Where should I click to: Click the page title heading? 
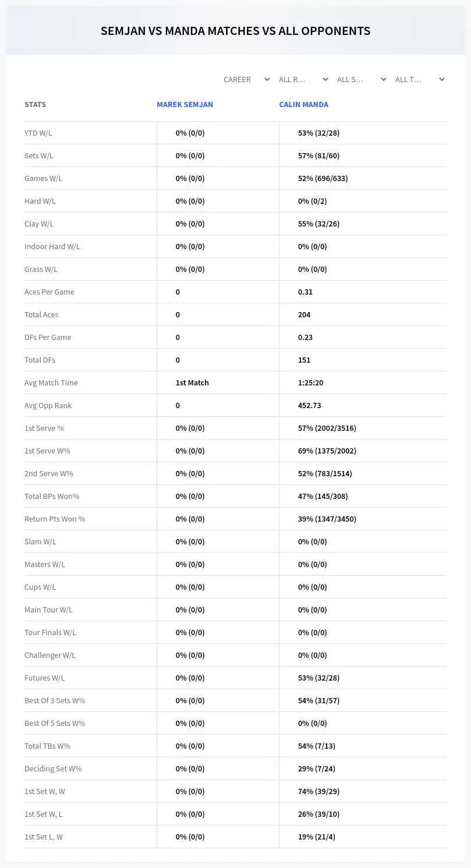click(235, 31)
